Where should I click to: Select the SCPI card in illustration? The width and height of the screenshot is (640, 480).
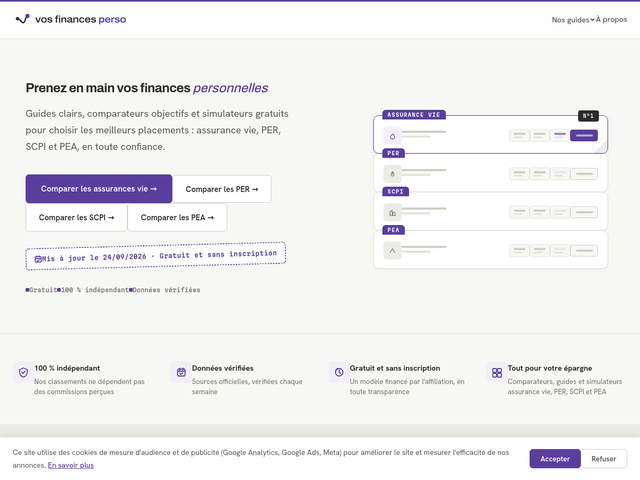(490, 211)
